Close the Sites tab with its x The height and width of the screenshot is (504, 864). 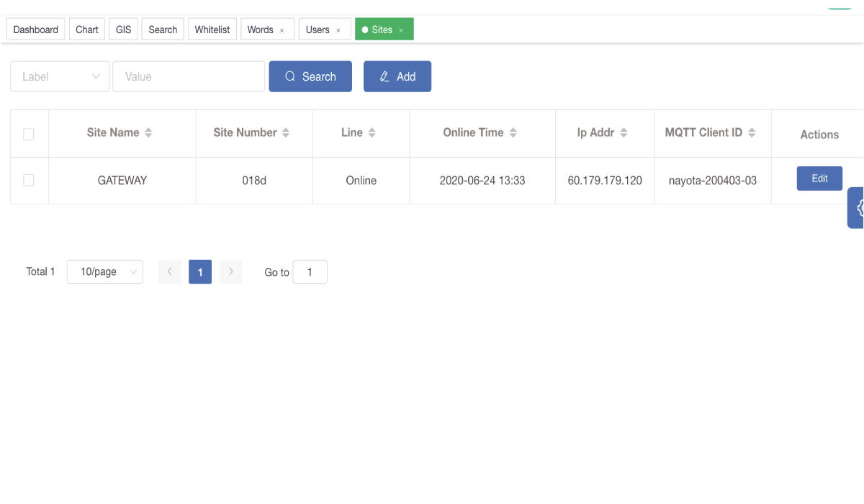(401, 30)
